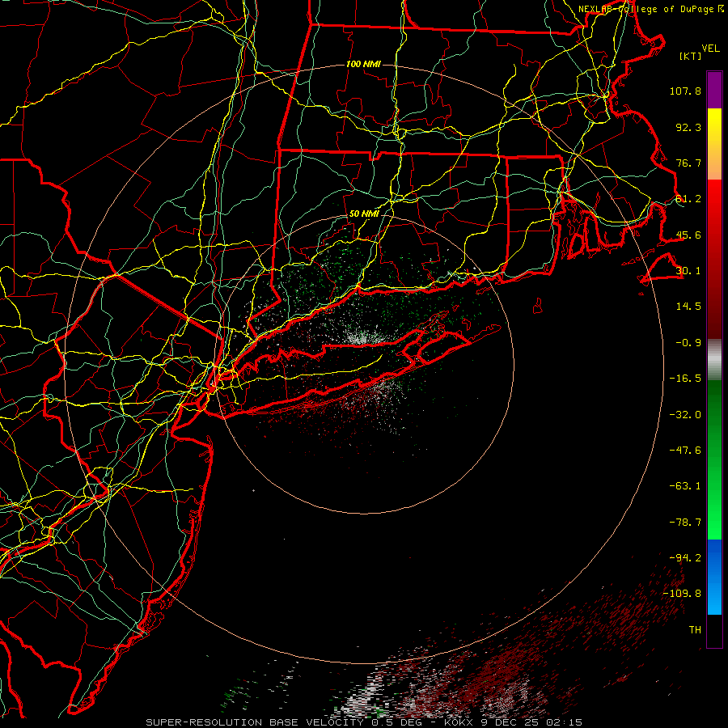Pick the black TH segment of color bar

tap(714, 630)
